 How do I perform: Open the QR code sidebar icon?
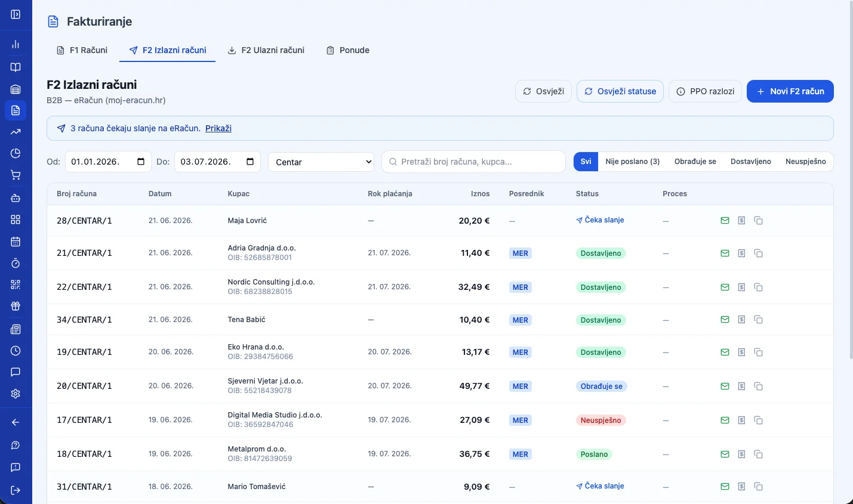[x=16, y=285]
